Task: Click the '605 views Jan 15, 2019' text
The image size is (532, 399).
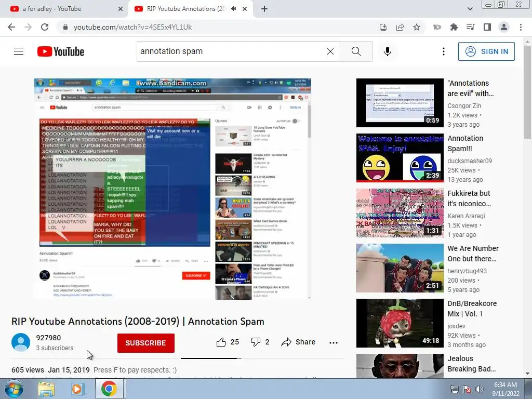Action: [50, 370]
